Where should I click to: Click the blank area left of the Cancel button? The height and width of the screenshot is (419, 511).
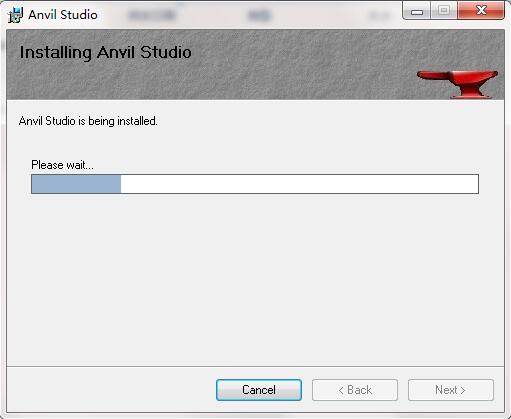point(110,390)
